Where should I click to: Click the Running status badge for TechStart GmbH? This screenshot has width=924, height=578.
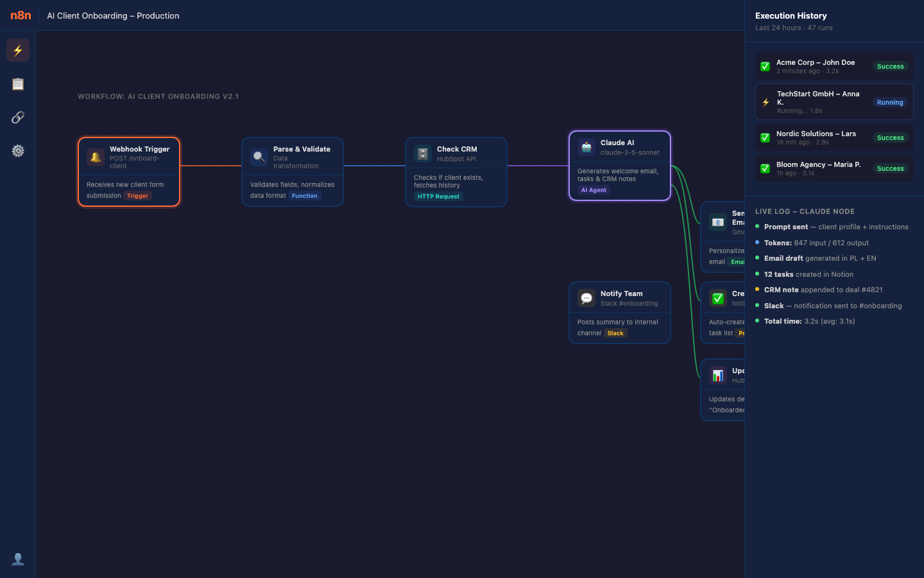[890, 101]
